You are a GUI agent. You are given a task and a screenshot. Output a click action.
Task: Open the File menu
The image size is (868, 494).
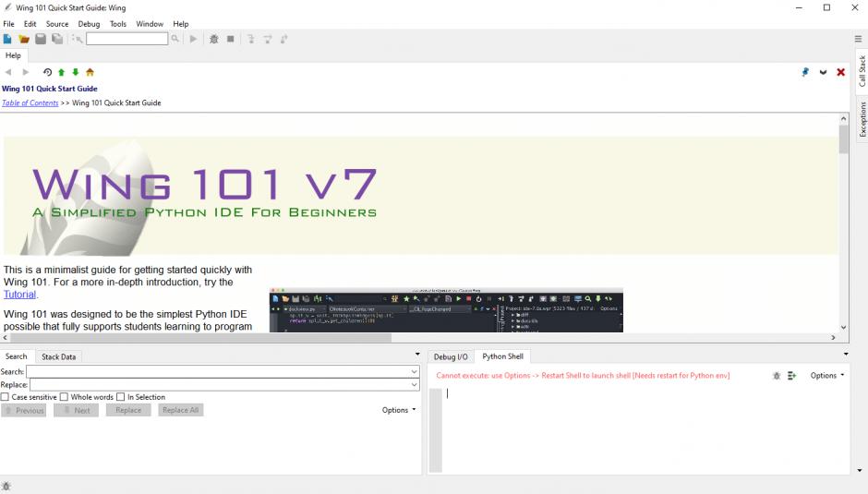click(x=9, y=24)
